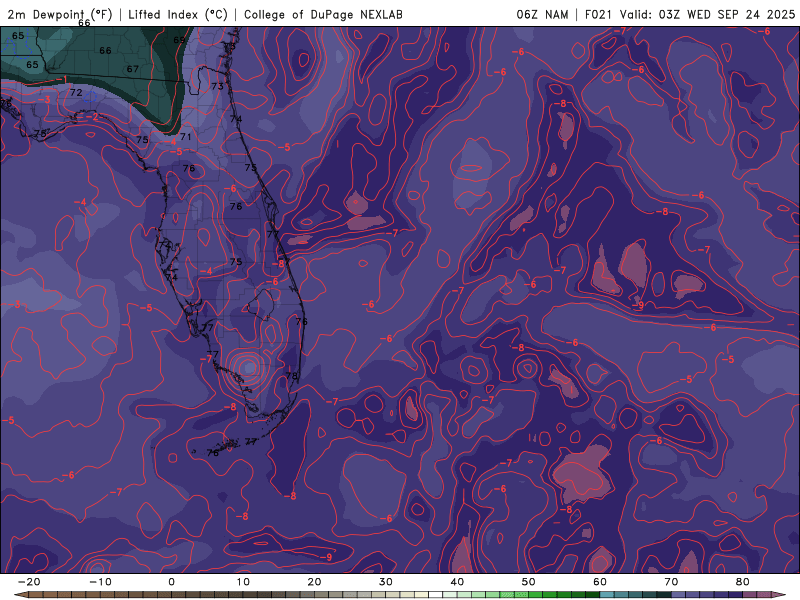800x600 pixels.
Task: Click 'F021 Valid: 03Z WED SEP 24 2025' text
Action: tap(690, 14)
